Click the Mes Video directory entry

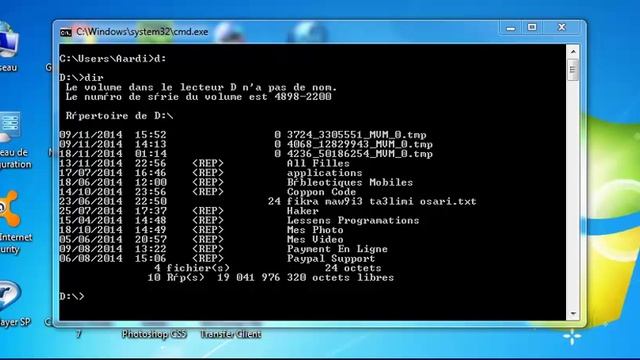pos(202,240)
